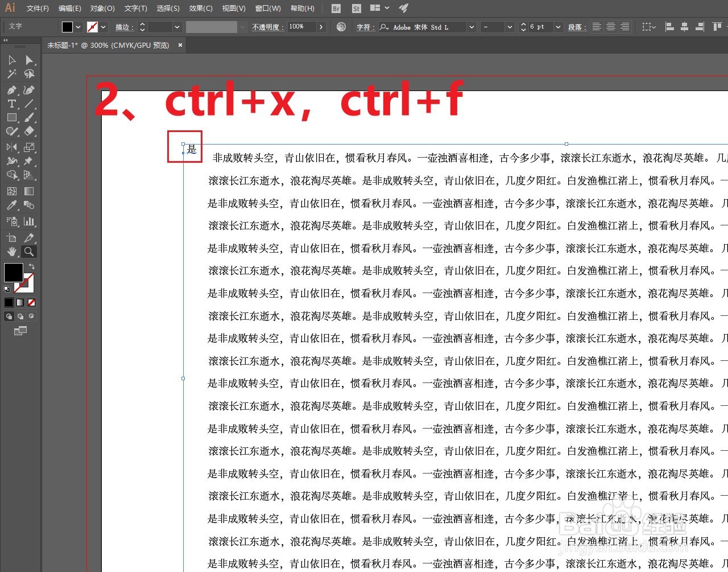Open the 效果(C) menu
This screenshot has height=572, width=728.
[x=201, y=9]
